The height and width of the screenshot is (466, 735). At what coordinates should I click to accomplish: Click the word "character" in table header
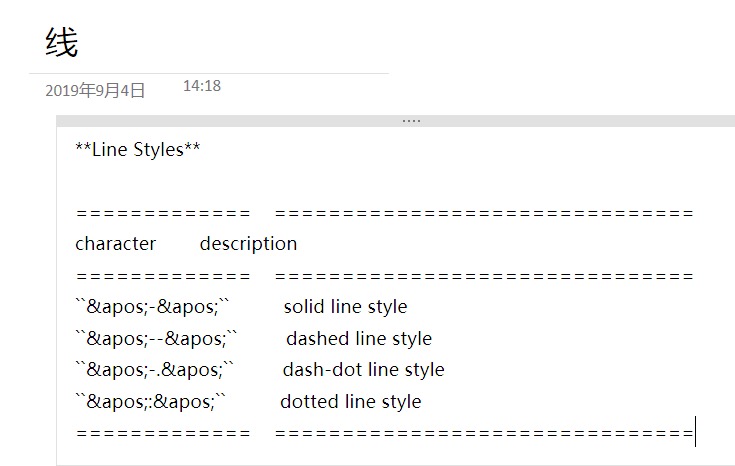[x=115, y=244]
